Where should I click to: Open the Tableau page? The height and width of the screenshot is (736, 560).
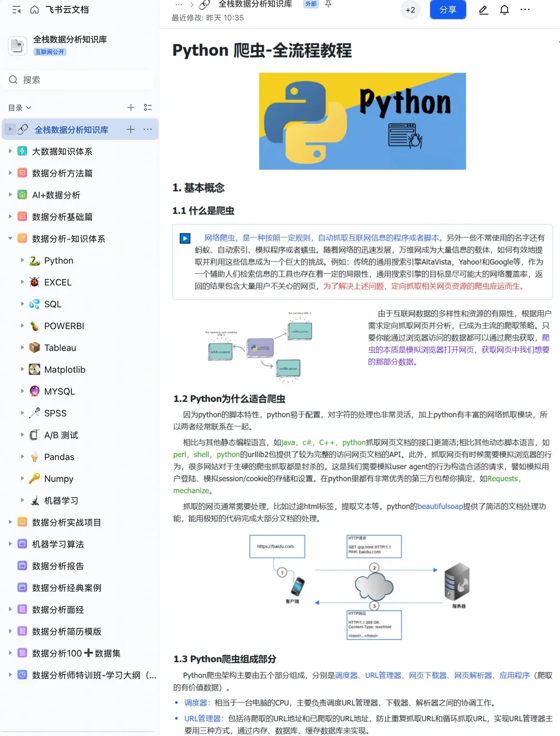(x=60, y=348)
